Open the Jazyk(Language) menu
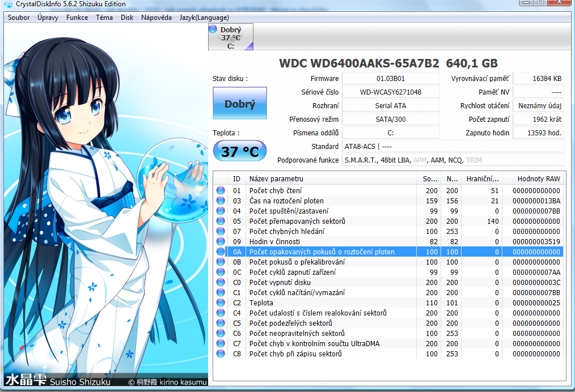The width and height of the screenshot is (575, 392). 204,18
